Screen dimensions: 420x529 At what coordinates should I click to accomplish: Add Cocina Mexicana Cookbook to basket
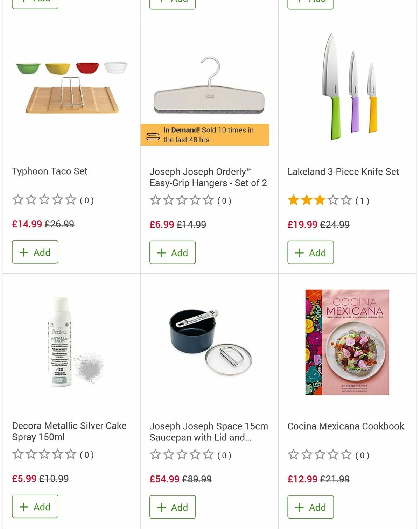(x=310, y=507)
